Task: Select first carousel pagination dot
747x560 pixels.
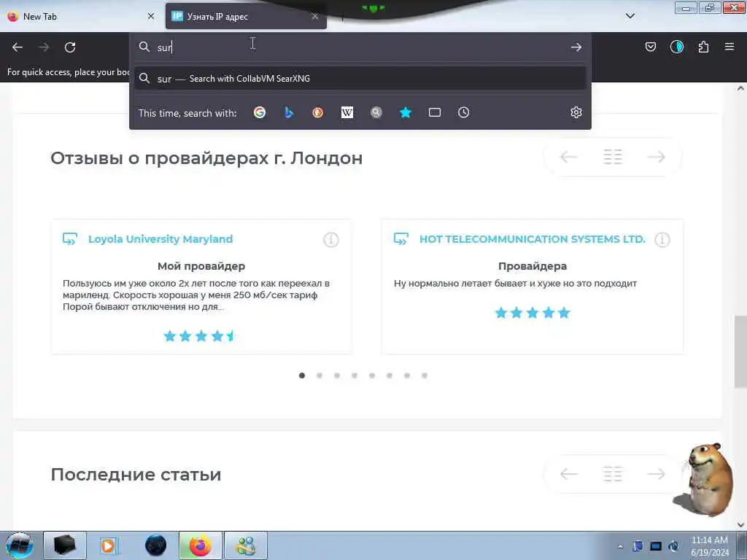Action: (302, 376)
